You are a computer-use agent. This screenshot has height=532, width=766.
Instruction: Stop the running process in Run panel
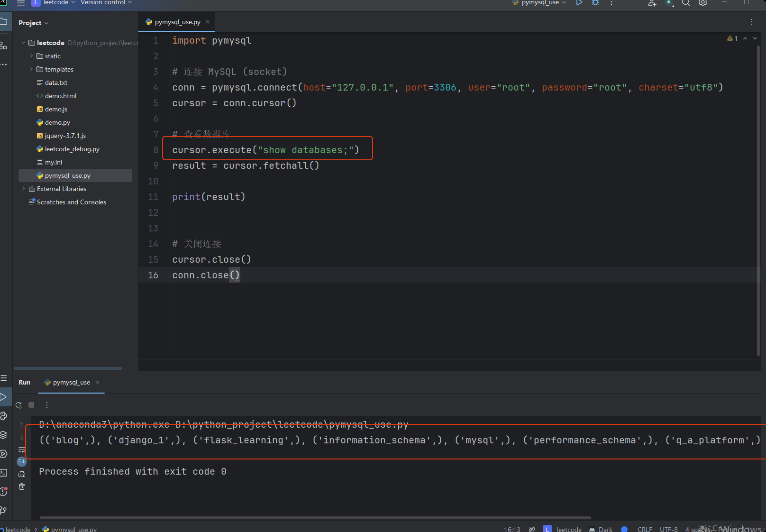31,405
